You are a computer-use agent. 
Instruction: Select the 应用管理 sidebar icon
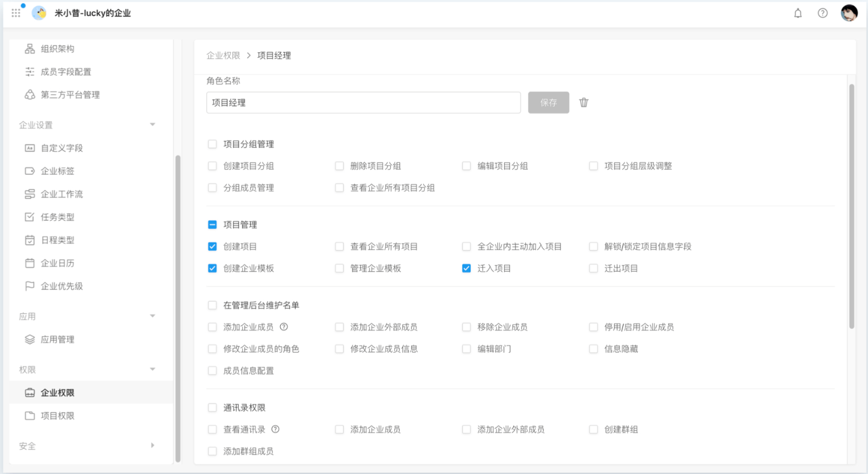tap(29, 339)
